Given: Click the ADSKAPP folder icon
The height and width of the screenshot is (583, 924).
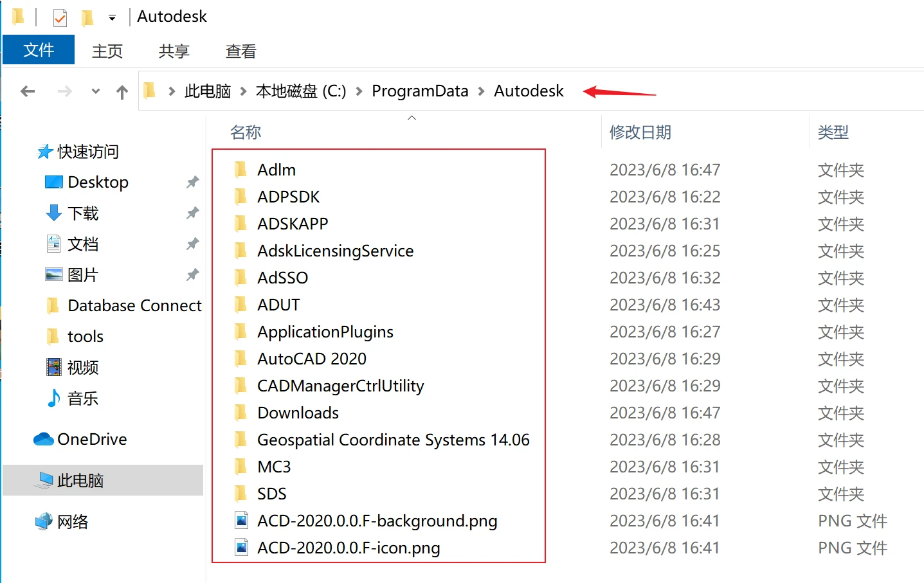Looking at the screenshot, I should 241,224.
